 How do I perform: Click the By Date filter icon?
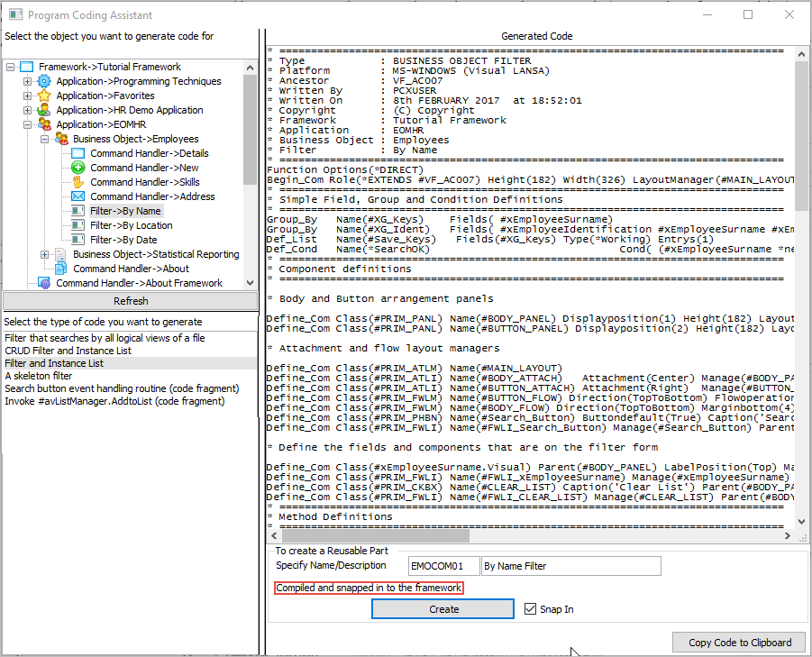(78, 240)
